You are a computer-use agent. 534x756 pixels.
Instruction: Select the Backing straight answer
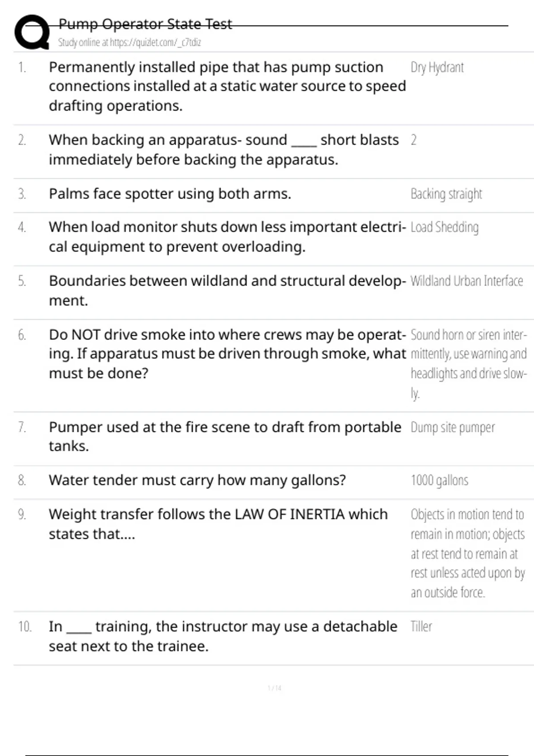446,194
